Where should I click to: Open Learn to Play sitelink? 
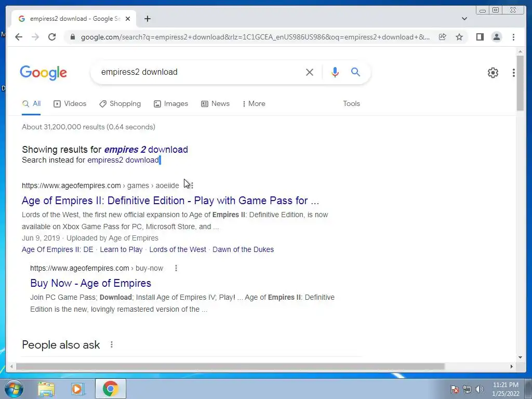click(121, 250)
